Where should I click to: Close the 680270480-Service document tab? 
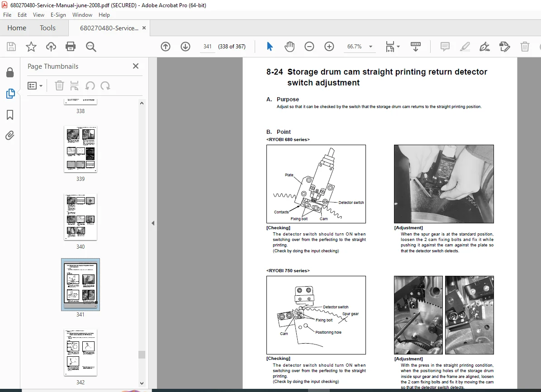click(x=144, y=28)
